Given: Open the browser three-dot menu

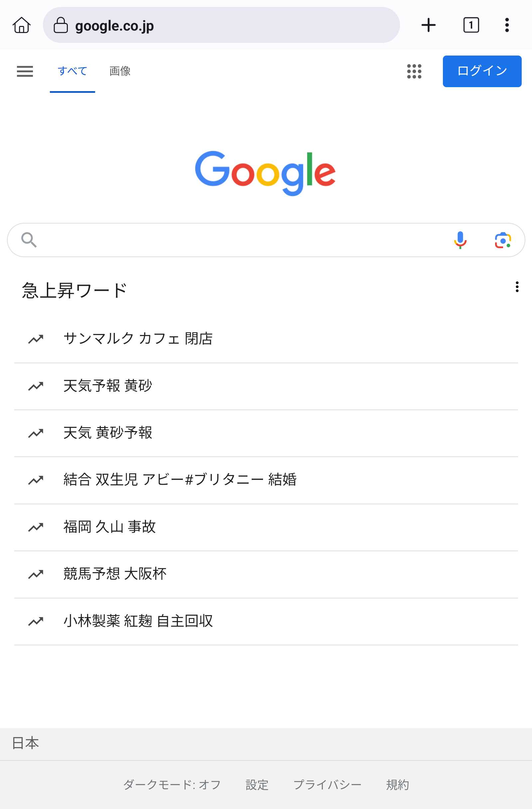Looking at the screenshot, I should 506,25.
